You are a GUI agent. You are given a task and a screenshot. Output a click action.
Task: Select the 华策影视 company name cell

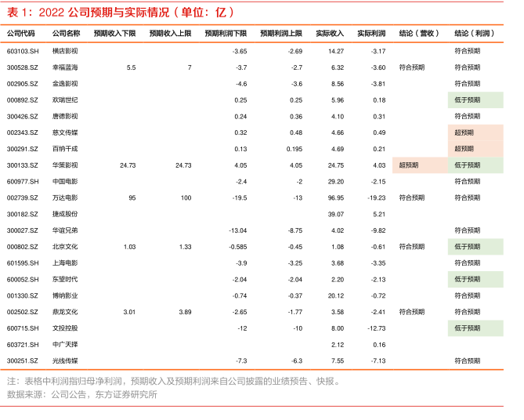click(x=65, y=165)
